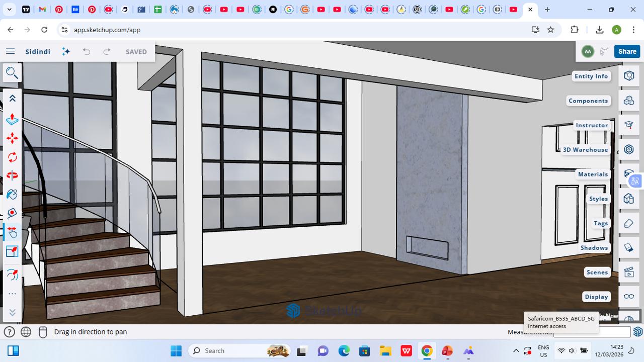The height and width of the screenshot is (362, 644).
Task: Click the Sidindi model name
Action: pyautogui.click(x=38, y=52)
